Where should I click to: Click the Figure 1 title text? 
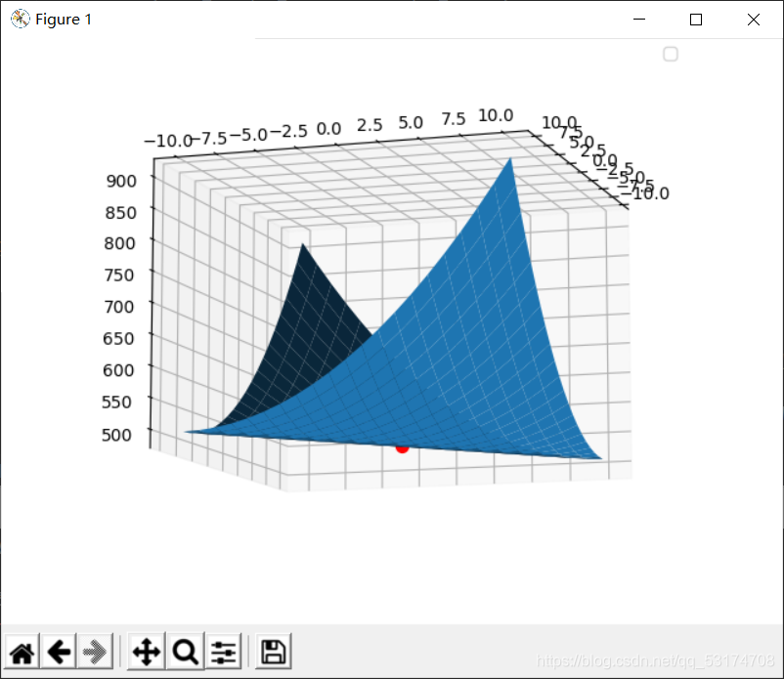[x=64, y=20]
